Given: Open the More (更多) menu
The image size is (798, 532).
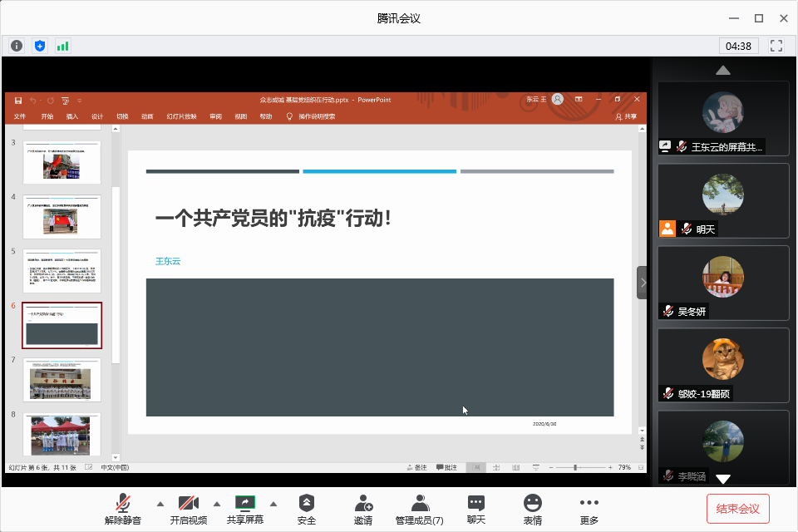Looking at the screenshot, I should pos(589,509).
